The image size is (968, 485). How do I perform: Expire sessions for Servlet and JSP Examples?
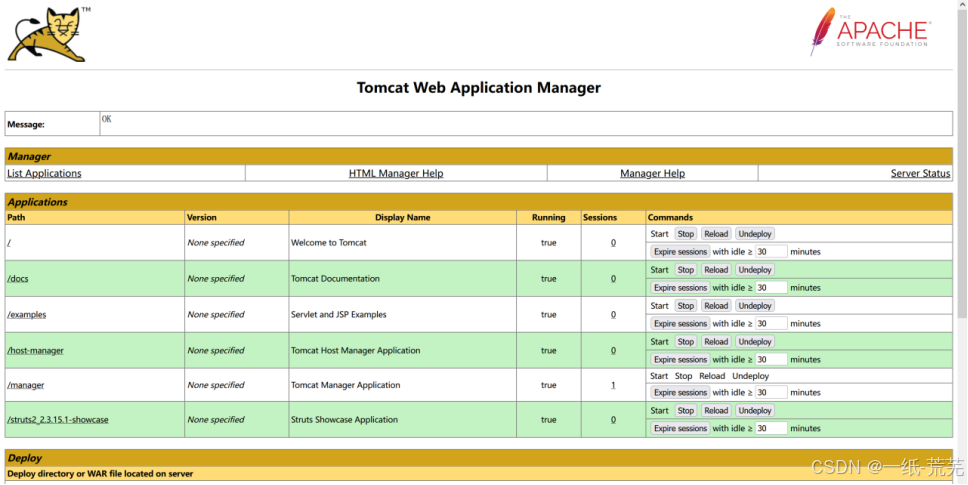pyautogui.click(x=680, y=323)
